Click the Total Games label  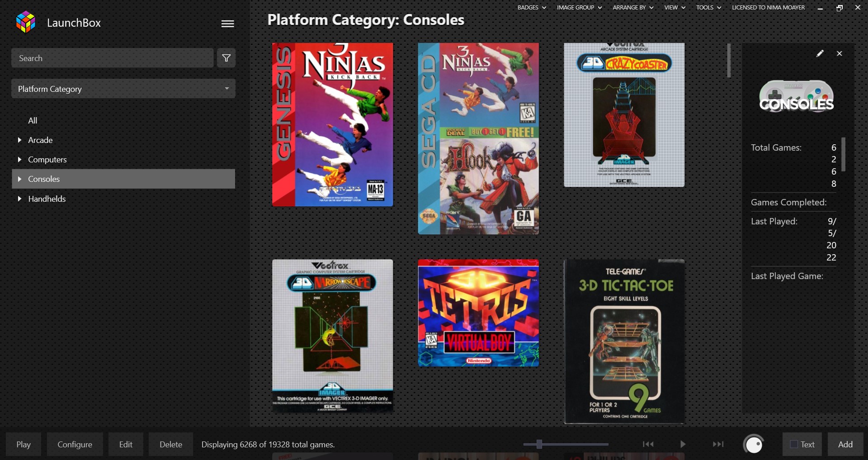[x=776, y=147]
